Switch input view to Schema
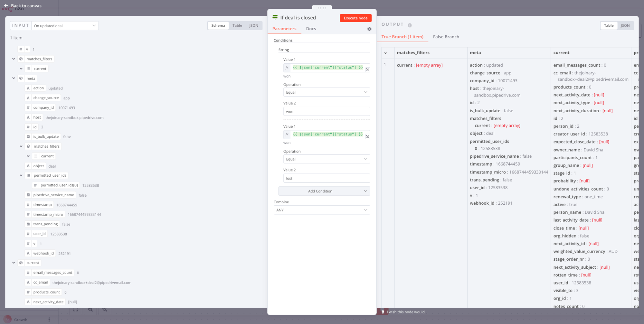 click(x=218, y=26)
